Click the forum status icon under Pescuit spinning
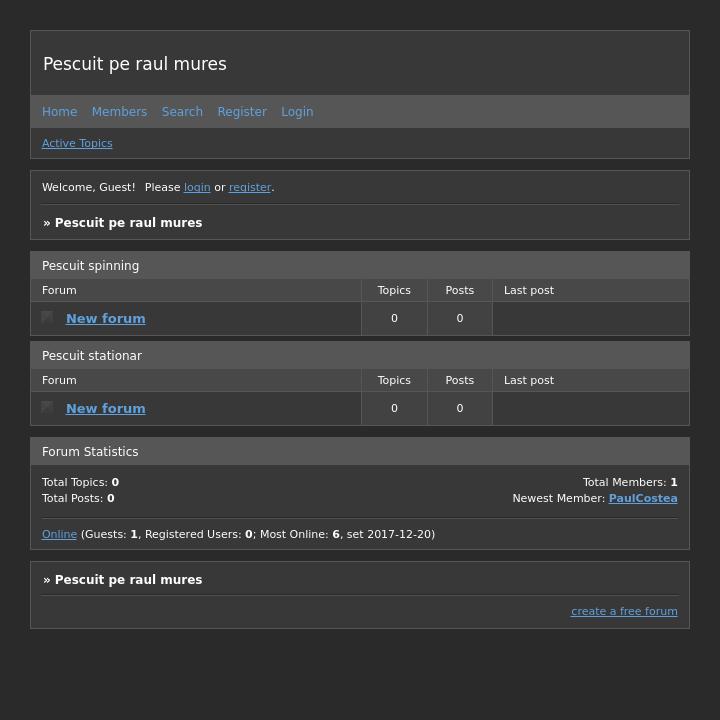 [47, 318]
